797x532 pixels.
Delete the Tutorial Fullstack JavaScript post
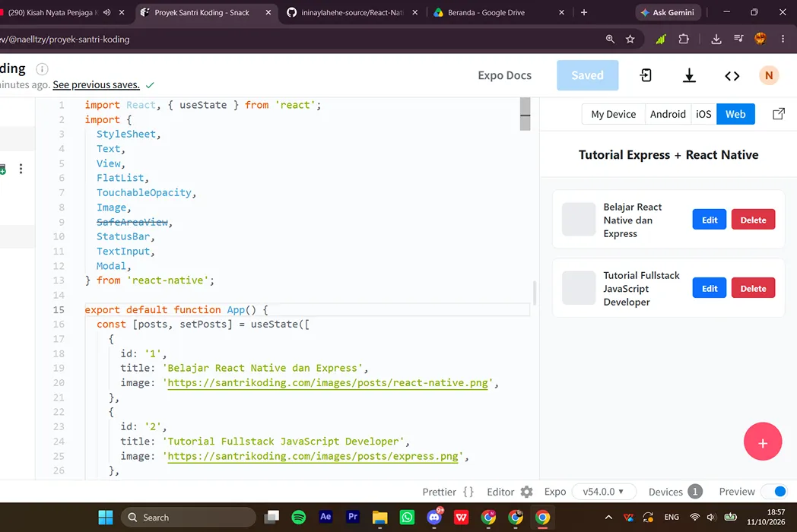(x=754, y=289)
